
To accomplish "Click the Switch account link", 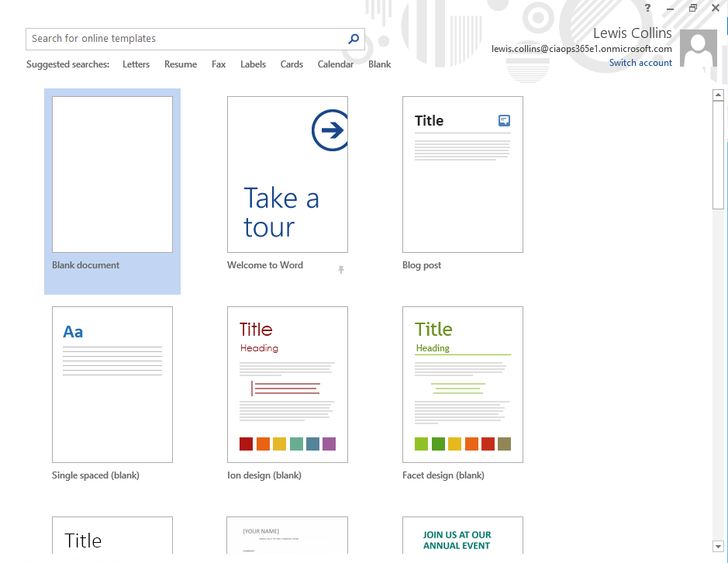I will (x=640, y=63).
